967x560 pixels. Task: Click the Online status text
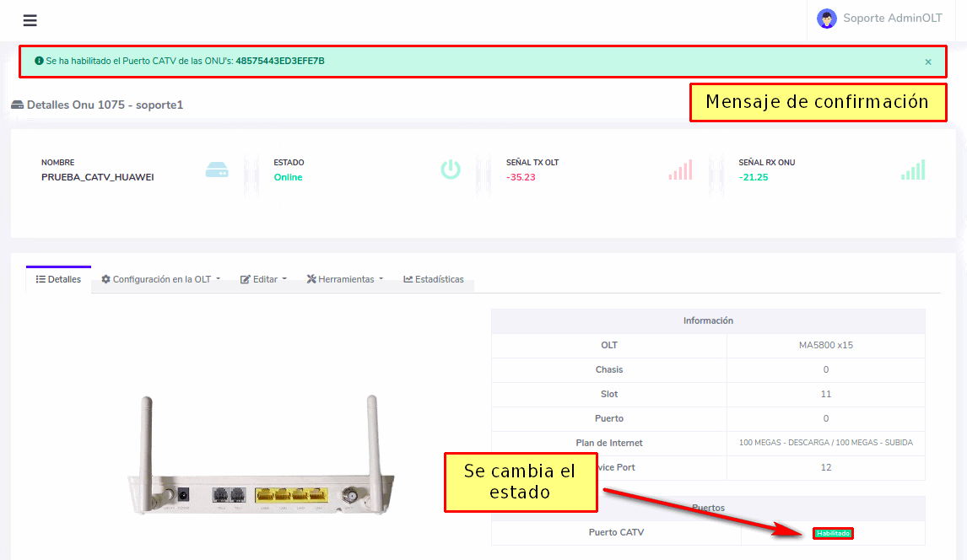pos(288,177)
